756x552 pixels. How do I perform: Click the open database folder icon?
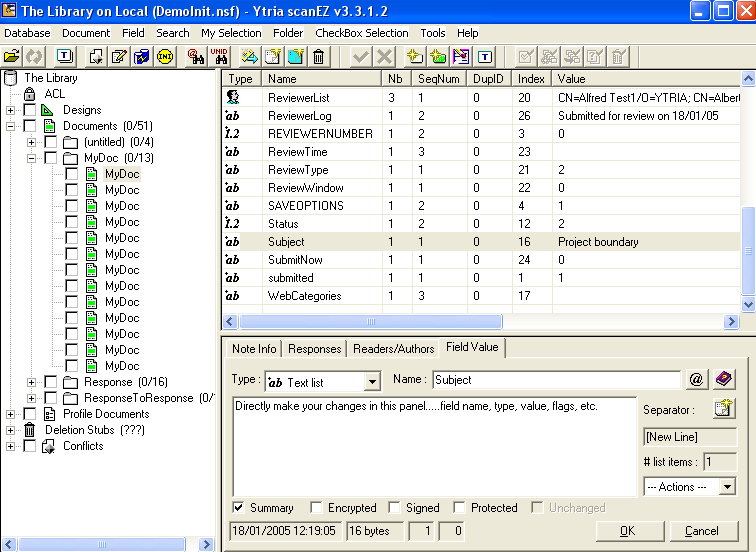(12, 56)
